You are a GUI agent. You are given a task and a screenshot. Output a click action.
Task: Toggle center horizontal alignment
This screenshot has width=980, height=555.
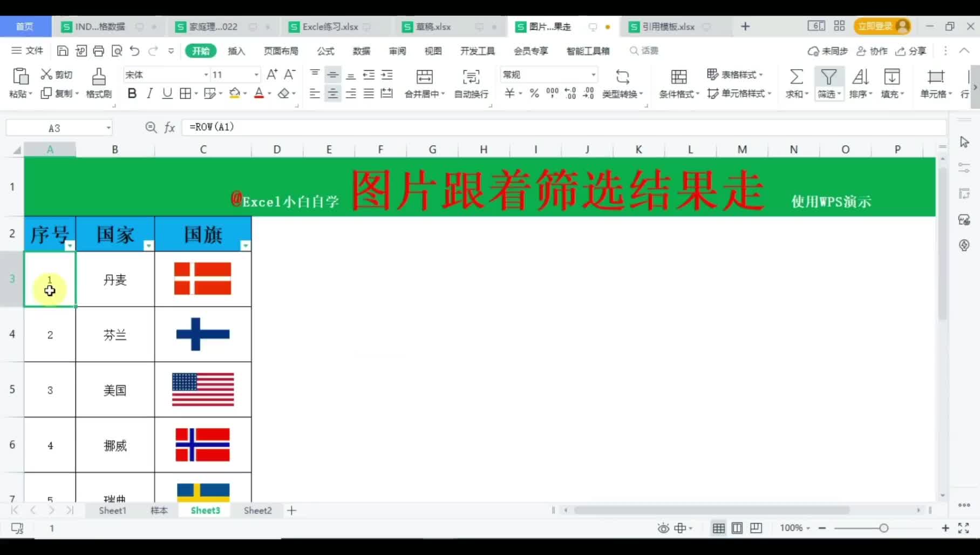point(333,93)
